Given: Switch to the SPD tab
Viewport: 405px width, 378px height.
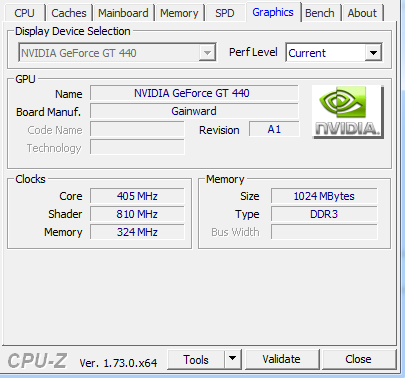Looking at the screenshot, I should click(225, 13).
